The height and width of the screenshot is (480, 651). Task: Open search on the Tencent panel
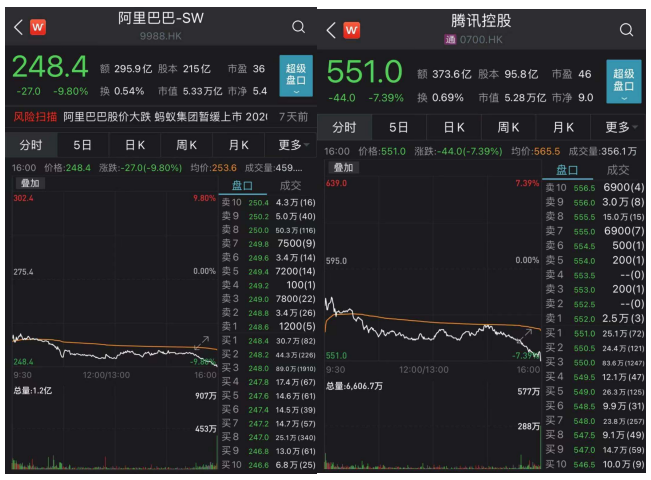(x=626, y=30)
